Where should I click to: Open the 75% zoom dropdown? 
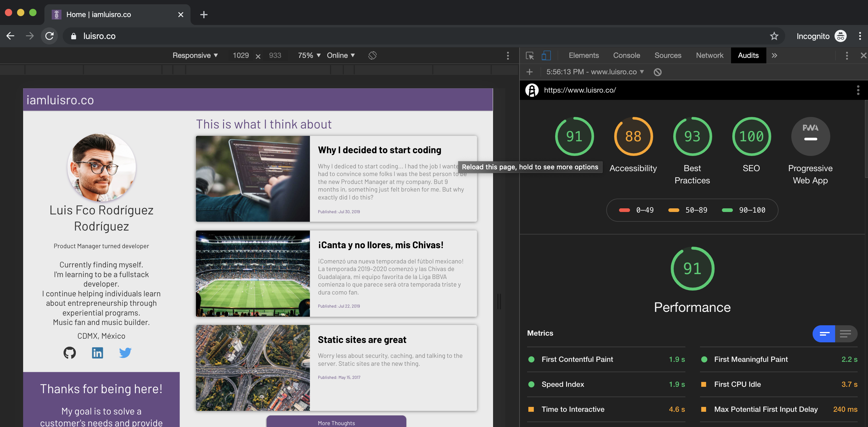(x=309, y=55)
